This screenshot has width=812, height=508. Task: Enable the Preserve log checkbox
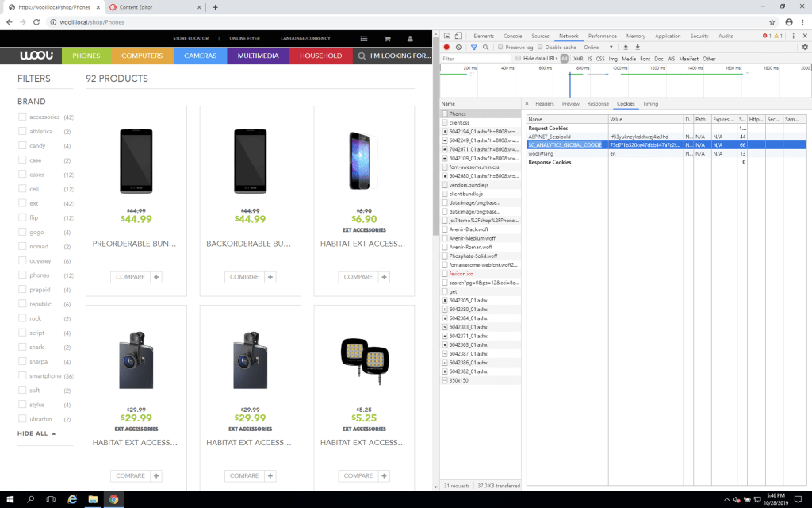click(500, 47)
